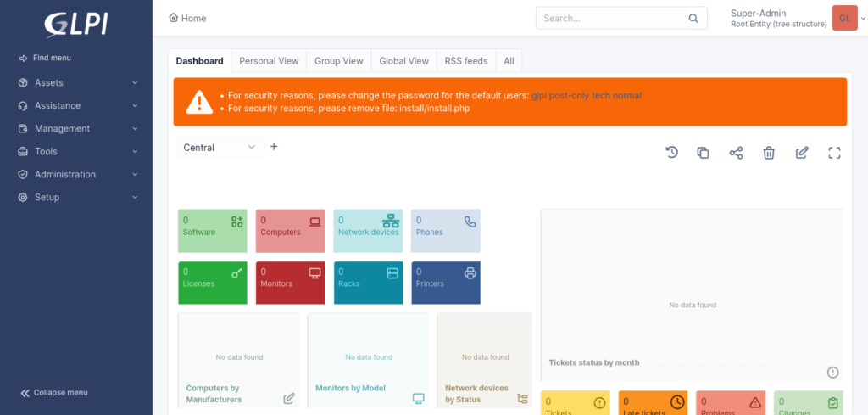Expand the Administration menu
The width and height of the screenshot is (868, 415).
click(x=76, y=175)
